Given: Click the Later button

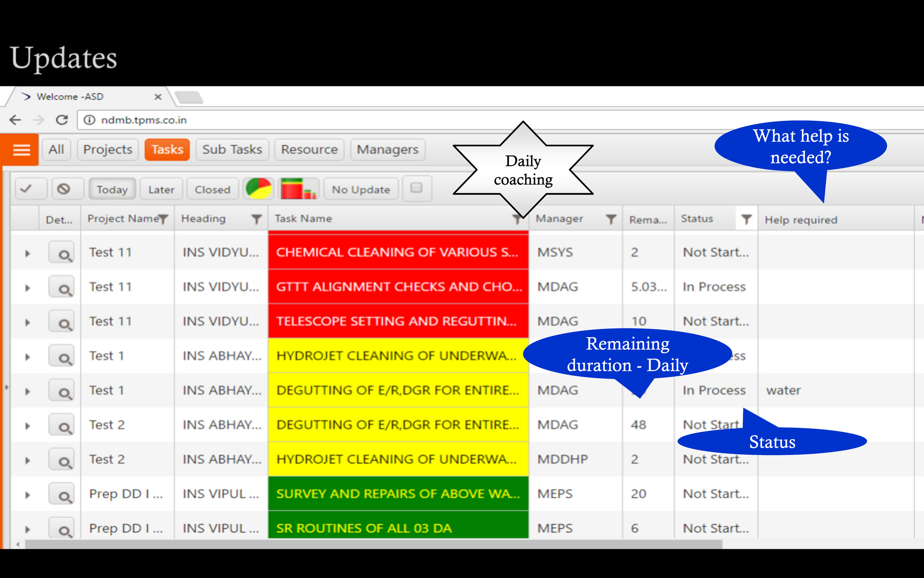Looking at the screenshot, I should pos(161,189).
